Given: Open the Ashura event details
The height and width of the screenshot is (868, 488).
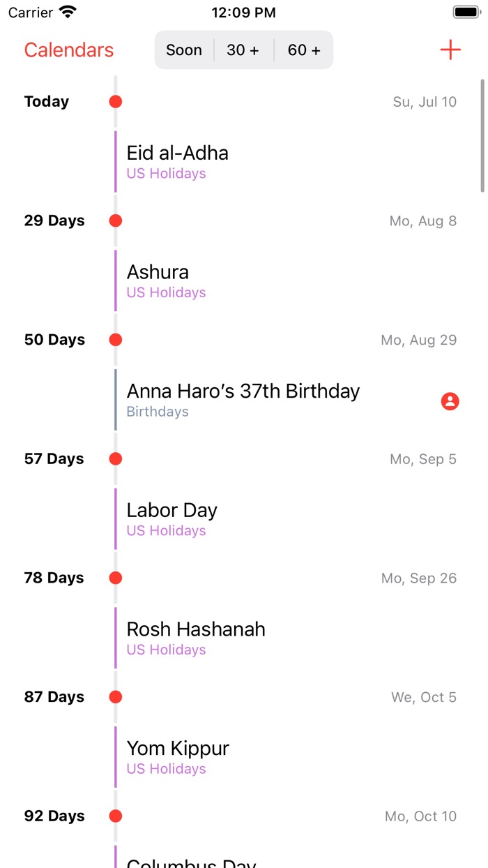Looking at the screenshot, I should point(158,272).
